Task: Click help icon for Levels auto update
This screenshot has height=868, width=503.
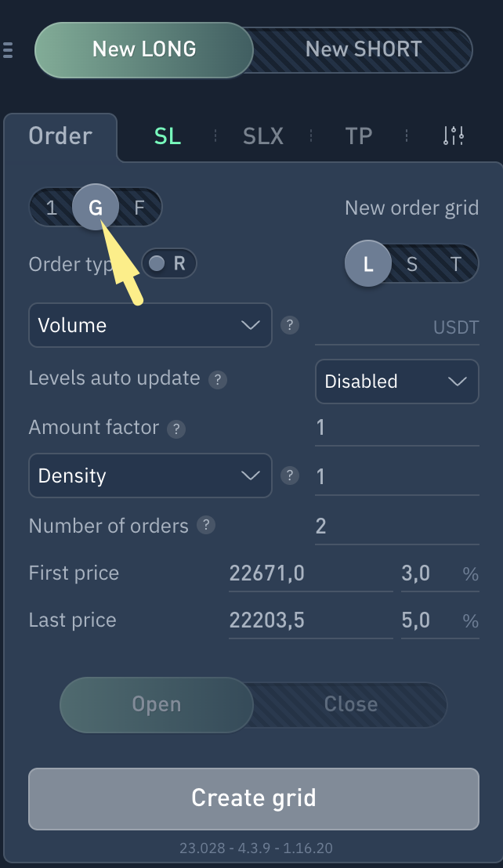Action: [x=219, y=380]
